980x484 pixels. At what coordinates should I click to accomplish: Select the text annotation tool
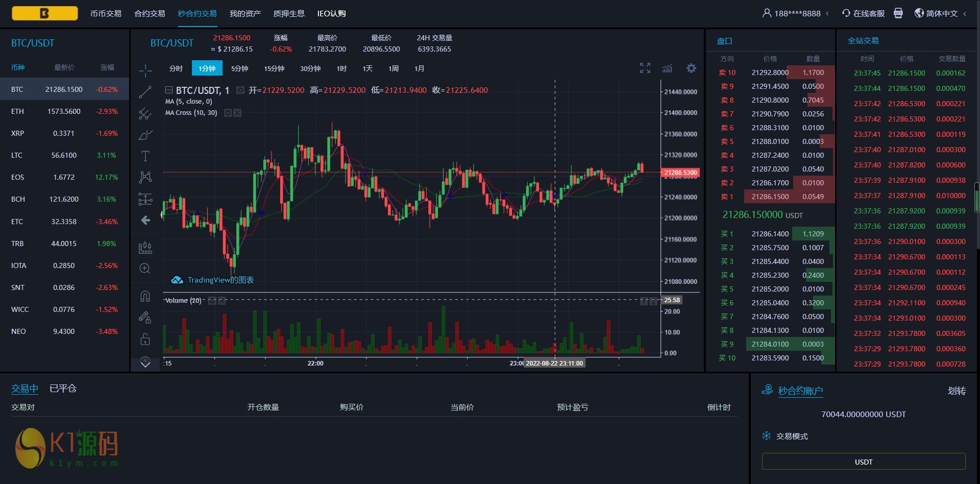pyautogui.click(x=145, y=156)
